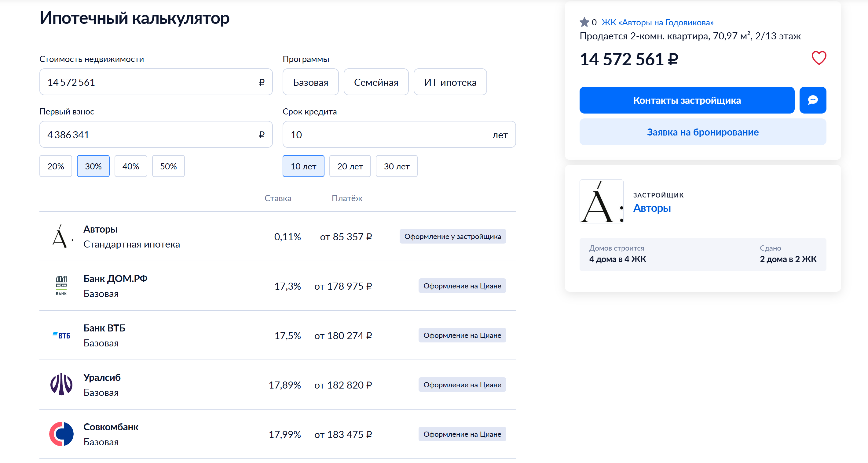Click the Авторы developer logo in sidebar
The image size is (868, 463).
[602, 201]
